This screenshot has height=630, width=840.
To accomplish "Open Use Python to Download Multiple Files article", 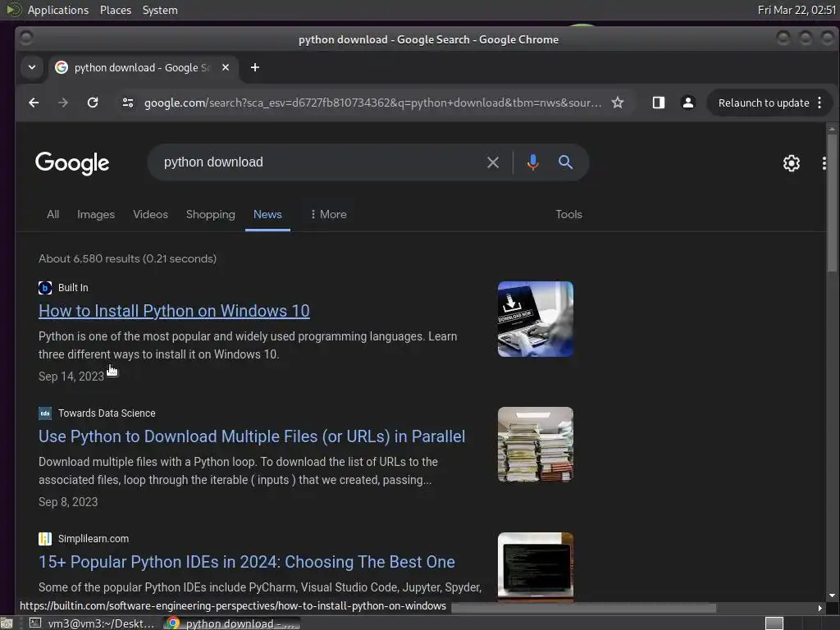I will pos(252,436).
